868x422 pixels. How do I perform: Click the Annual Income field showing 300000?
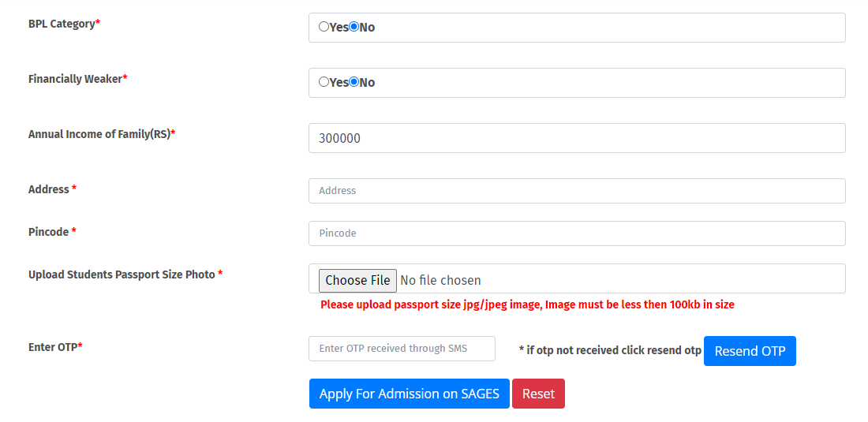pyautogui.click(x=577, y=138)
